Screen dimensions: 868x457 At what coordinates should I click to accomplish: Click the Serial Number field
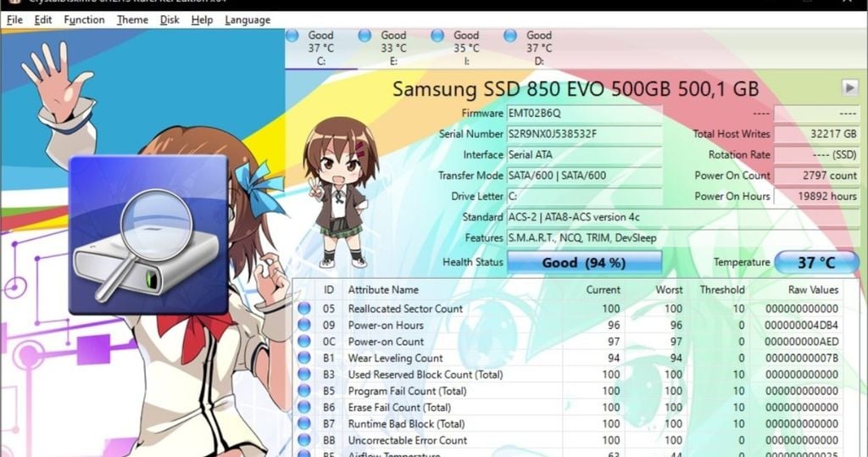pyautogui.click(x=585, y=134)
